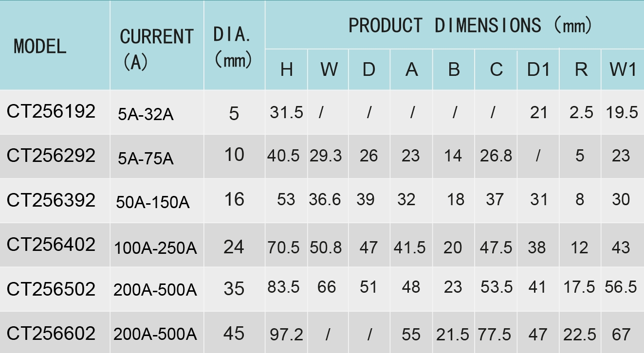Select the D1 dimension column header
The width and height of the screenshot is (644, 353).
coord(538,70)
